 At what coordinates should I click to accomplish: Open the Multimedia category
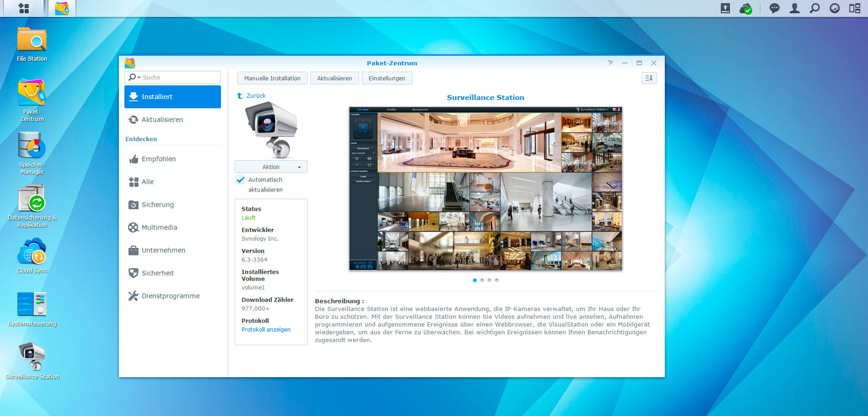(173, 227)
